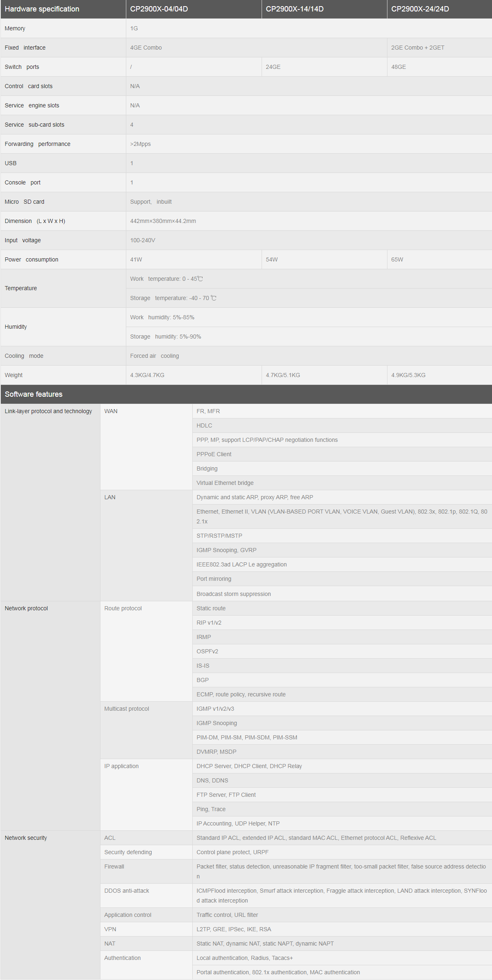Click Work humidity: 5%-85% cell
Viewport: 492px width, 980px height.
tap(309, 317)
